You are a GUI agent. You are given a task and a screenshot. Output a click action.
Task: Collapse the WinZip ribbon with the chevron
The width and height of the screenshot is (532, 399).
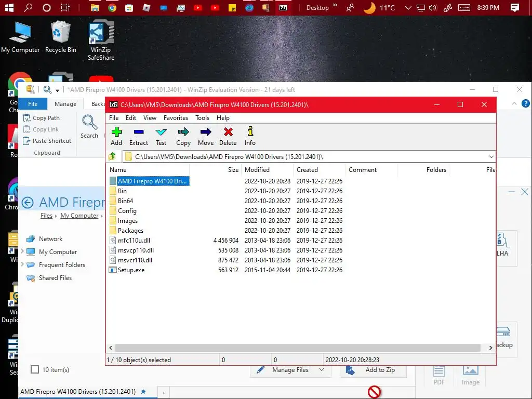pos(514,103)
